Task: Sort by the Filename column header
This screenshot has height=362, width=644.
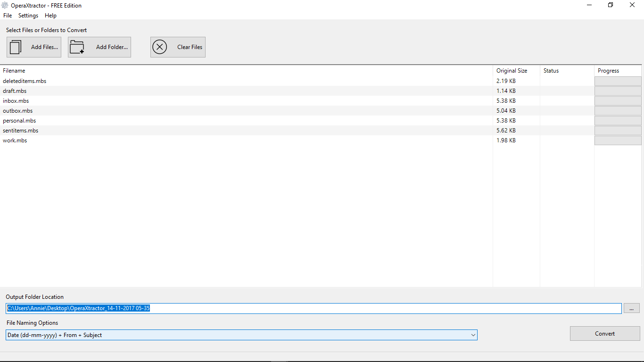Action: [x=246, y=71]
